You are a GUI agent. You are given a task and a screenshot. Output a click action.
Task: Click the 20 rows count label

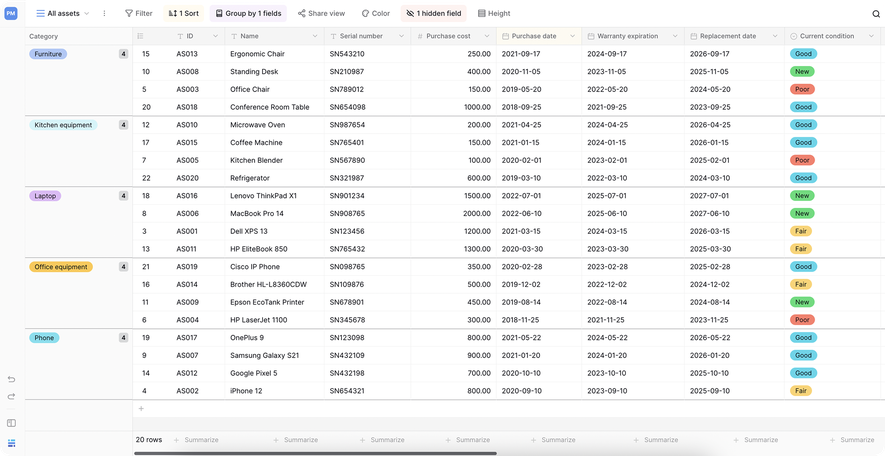(149, 440)
